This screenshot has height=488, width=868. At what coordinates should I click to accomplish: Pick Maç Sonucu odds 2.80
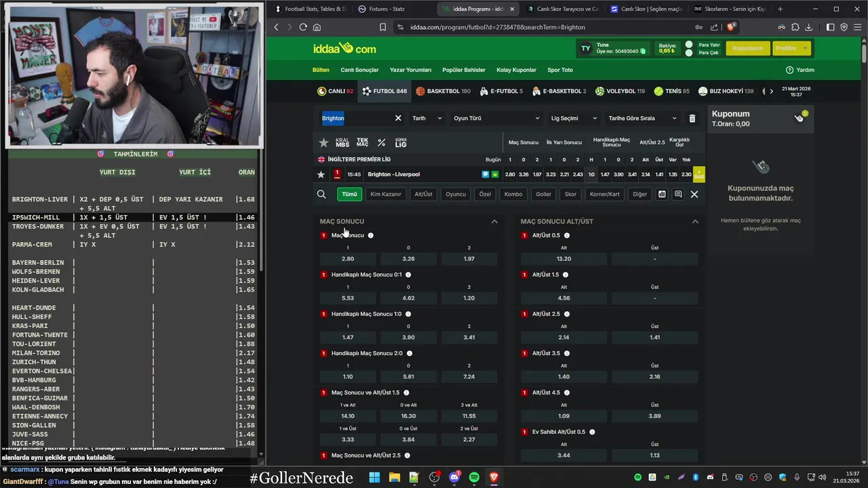[x=348, y=258]
